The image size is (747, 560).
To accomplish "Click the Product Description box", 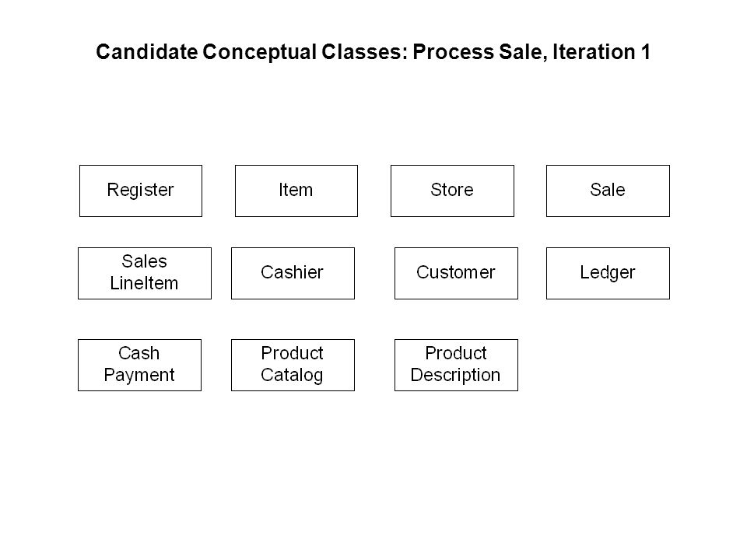I will [456, 366].
